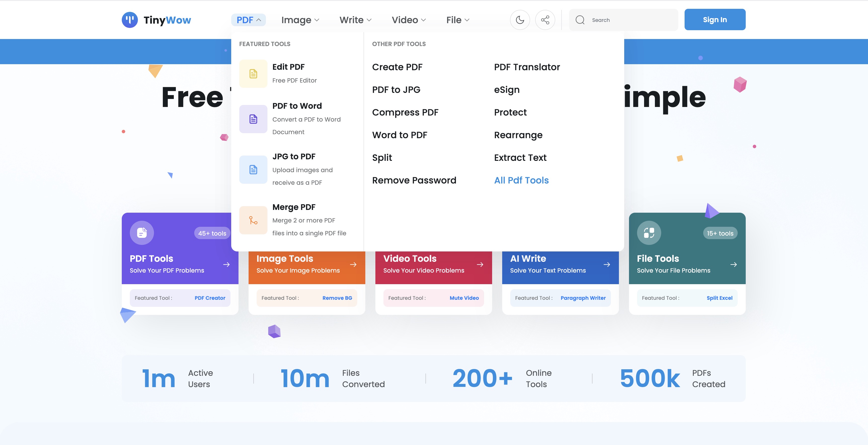Click the share icon button

(545, 20)
